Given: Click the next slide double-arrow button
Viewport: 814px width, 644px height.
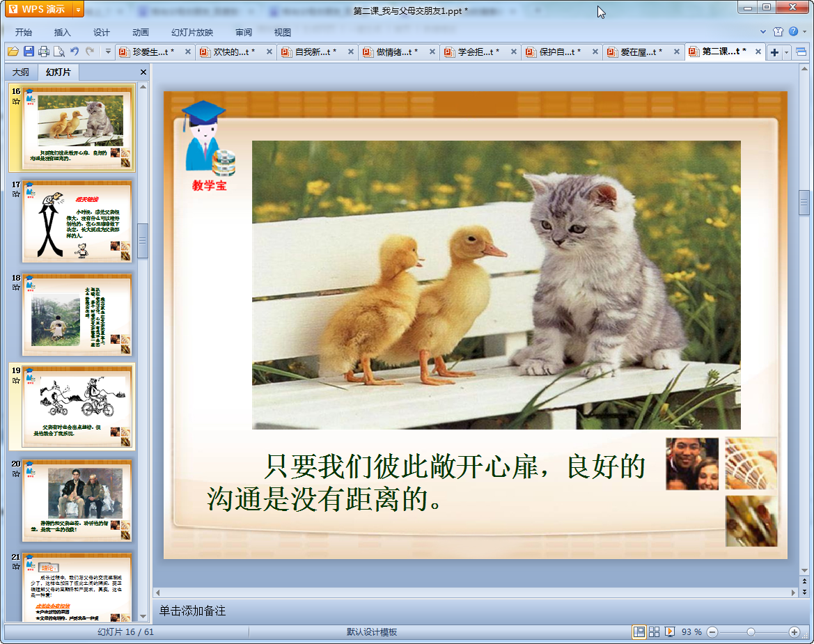Looking at the screenshot, I should tap(804, 592).
